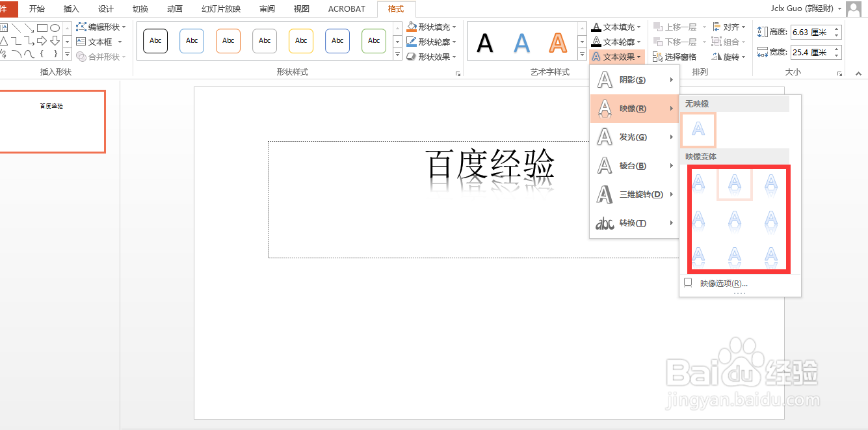Open 文本框 dropdown
Viewport: 868px width, 430px height.
click(99, 42)
